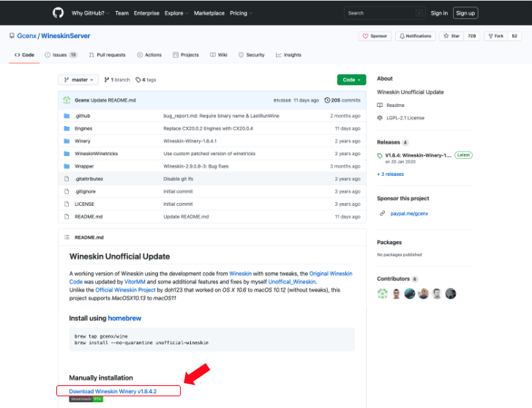View the 52 forks count
The width and height of the screenshot is (532, 408).
pos(514,36)
